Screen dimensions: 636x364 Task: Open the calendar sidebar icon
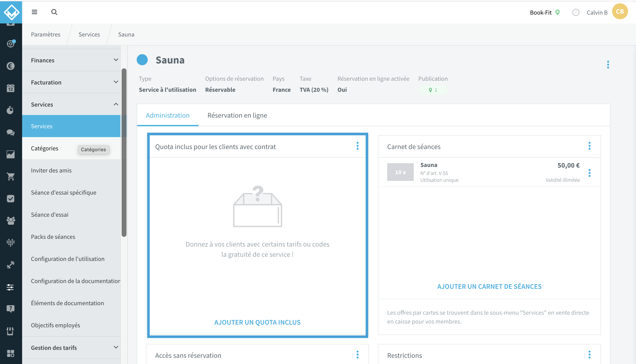tap(10, 88)
